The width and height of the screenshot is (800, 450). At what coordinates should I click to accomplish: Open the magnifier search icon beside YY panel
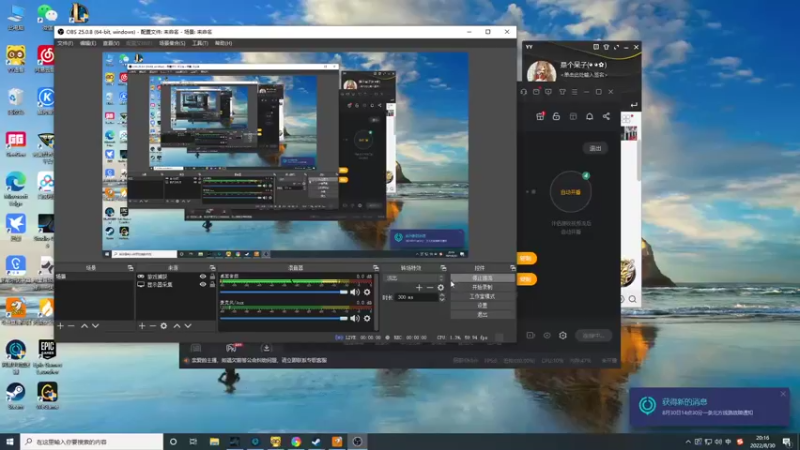[633, 299]
